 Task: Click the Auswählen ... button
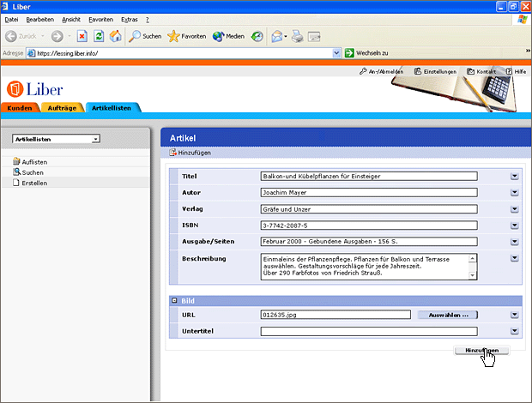tap(448, 315)
